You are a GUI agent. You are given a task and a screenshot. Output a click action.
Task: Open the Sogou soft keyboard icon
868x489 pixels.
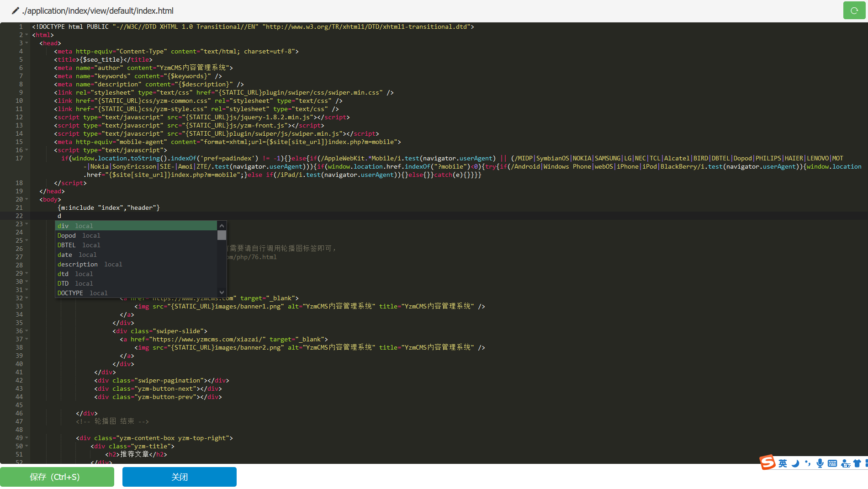(x=832, y=463)
